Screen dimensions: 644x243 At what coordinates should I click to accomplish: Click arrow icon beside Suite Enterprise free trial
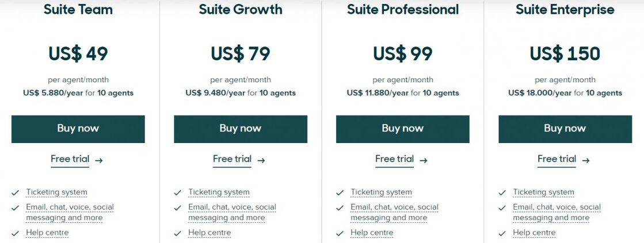[586, 160]
